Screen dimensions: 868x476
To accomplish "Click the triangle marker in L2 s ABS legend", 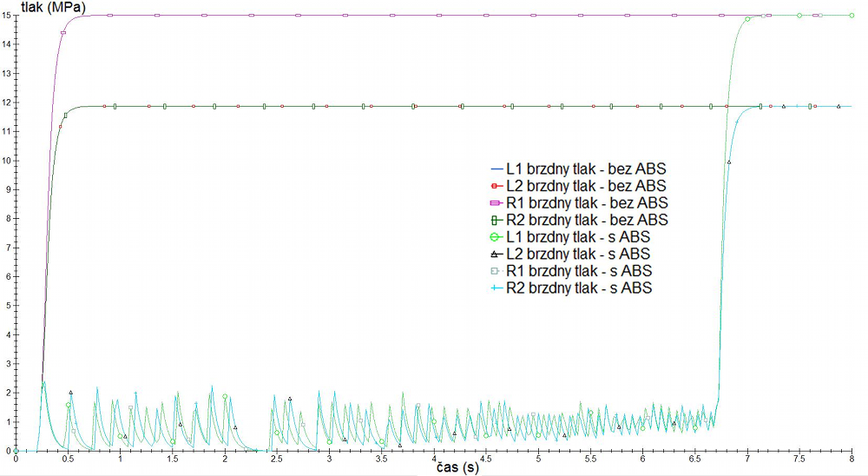I will (x=496, y=255).
